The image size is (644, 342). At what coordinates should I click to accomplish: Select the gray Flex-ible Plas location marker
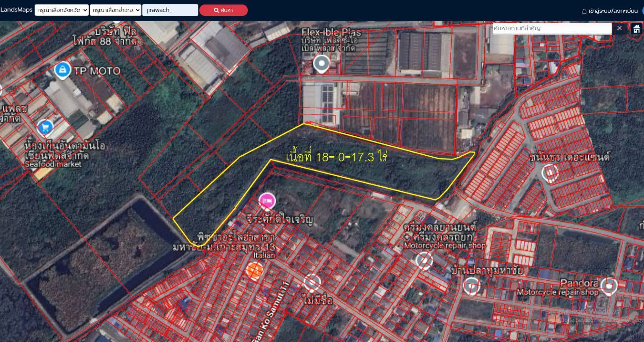pos(321,64)
